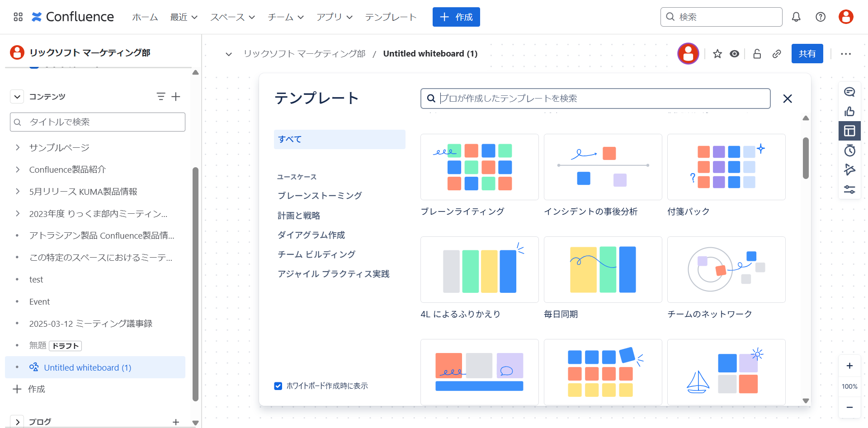868x428 pixels.
Task: Star this whiteboard as favorite
Action: (717, 54)
